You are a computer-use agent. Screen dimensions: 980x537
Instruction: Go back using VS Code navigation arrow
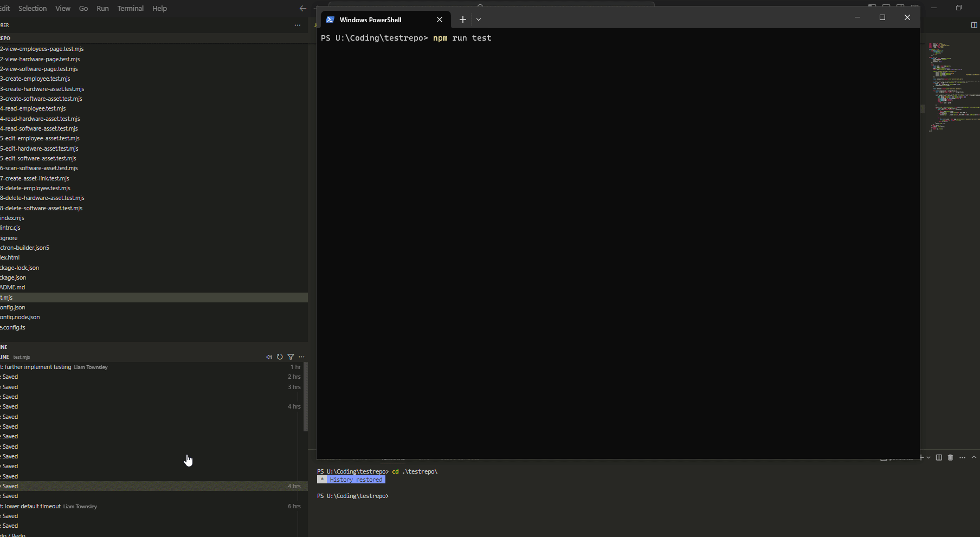tap(302, 8)
